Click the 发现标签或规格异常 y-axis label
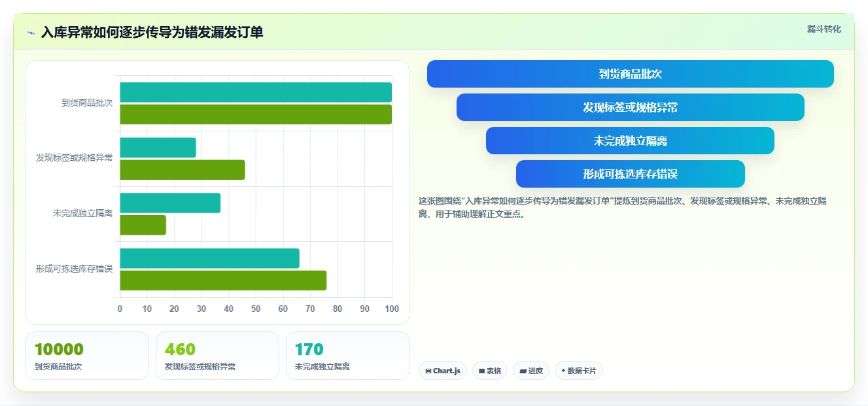Viewport: 868px width, 406px height. (74, 158)
